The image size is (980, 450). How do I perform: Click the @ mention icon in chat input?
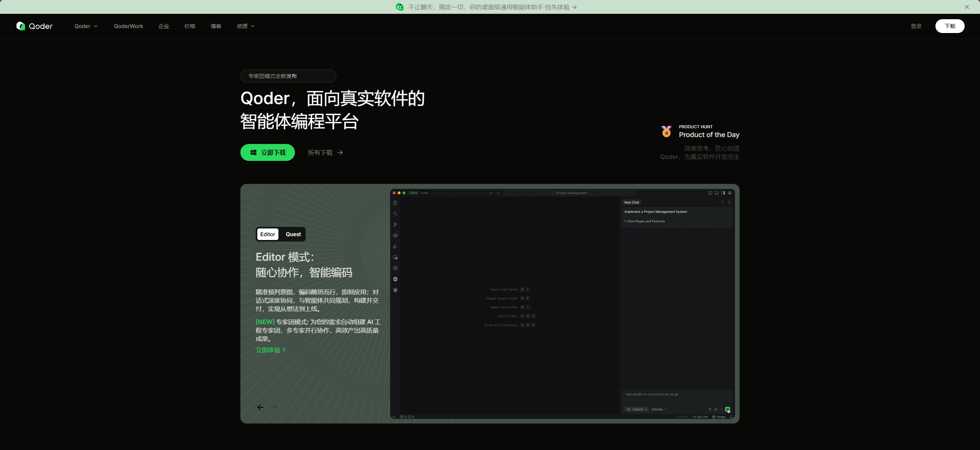710,409
